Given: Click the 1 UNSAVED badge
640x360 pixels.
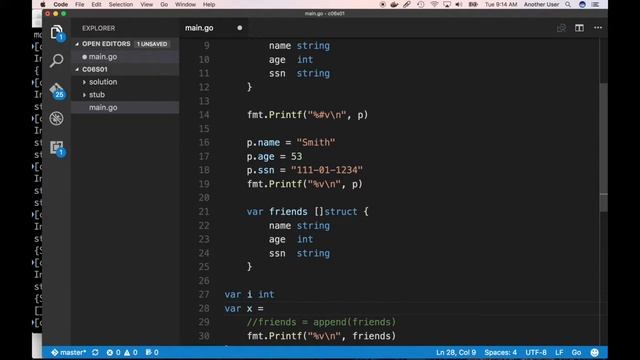Looking at the screenshot, I should click(152, 44).
